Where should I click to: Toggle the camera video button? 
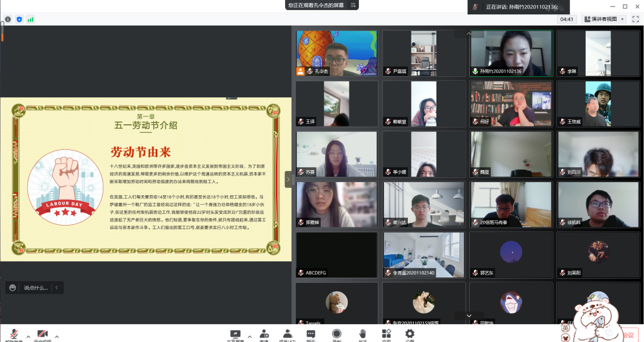pyautogui.click(x=42, y=334)
